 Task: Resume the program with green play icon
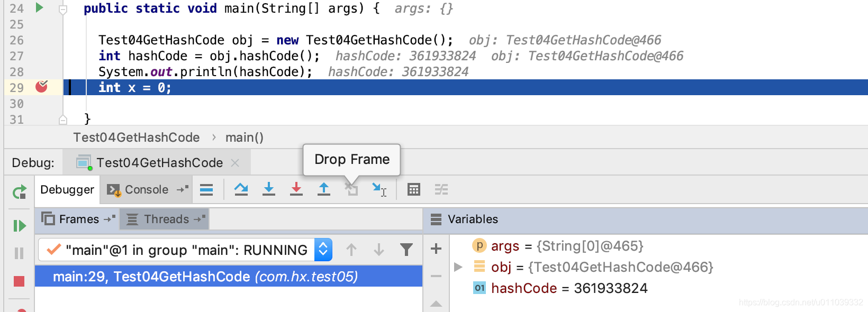[19, 226]
